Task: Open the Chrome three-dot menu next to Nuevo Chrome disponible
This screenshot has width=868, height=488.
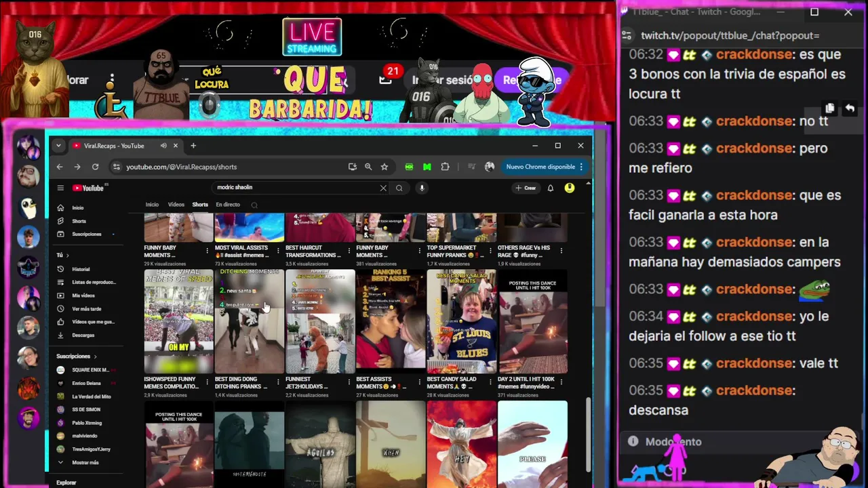Action: click(581, 167)
